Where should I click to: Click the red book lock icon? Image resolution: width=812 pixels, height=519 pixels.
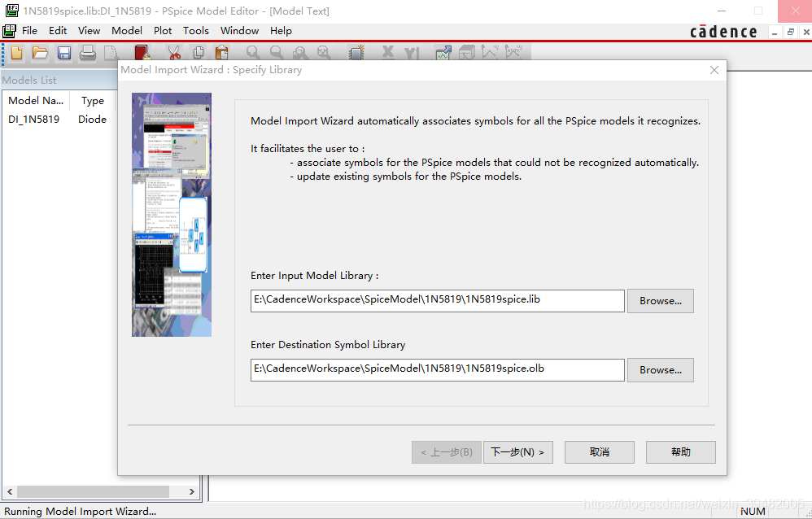tap(142, 53)
